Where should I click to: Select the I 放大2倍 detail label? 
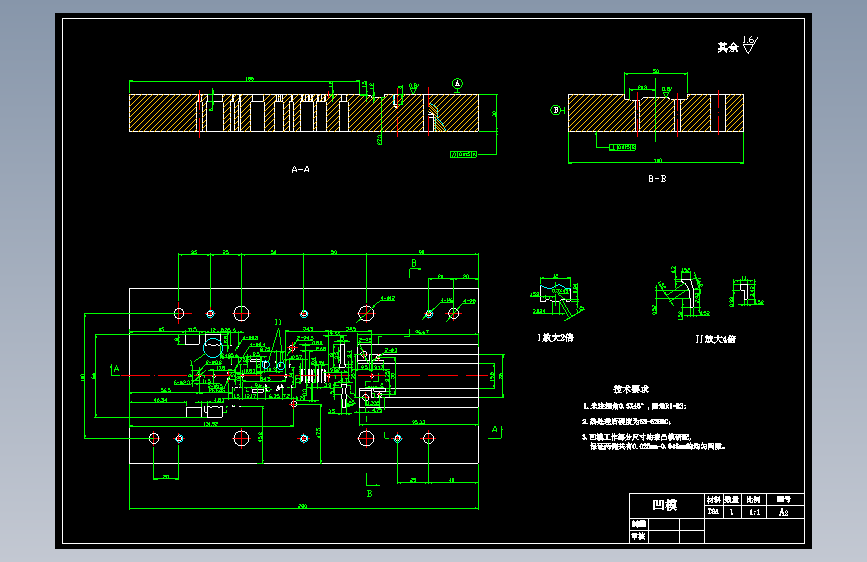555,337
